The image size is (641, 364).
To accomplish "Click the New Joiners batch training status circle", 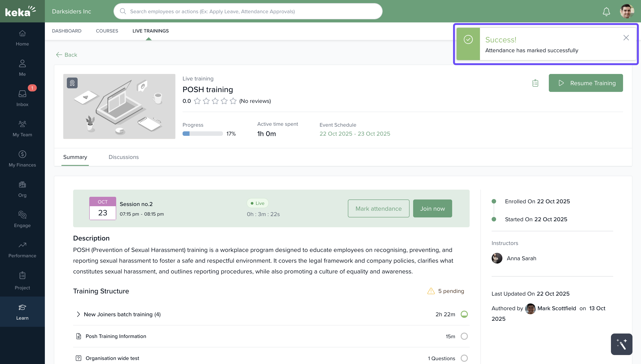I will [x=464, y=314].
